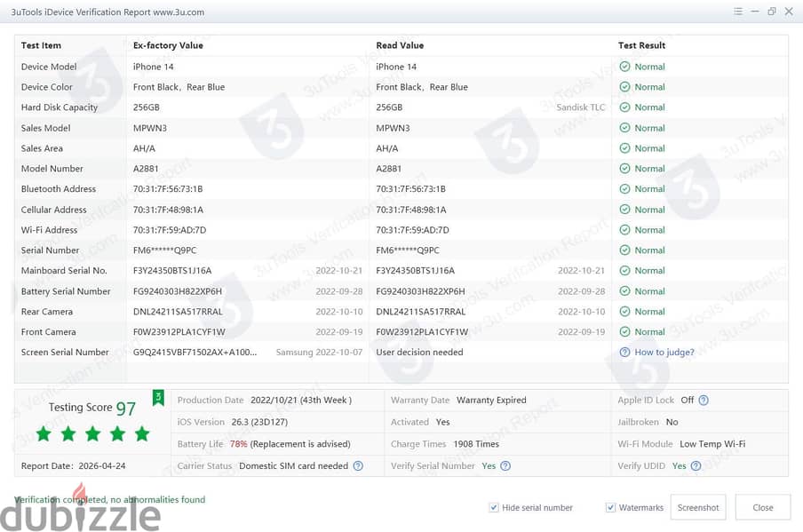Click Ex-factory MPWN3 sales model value

pyautogui.click(x=150, y=128)
